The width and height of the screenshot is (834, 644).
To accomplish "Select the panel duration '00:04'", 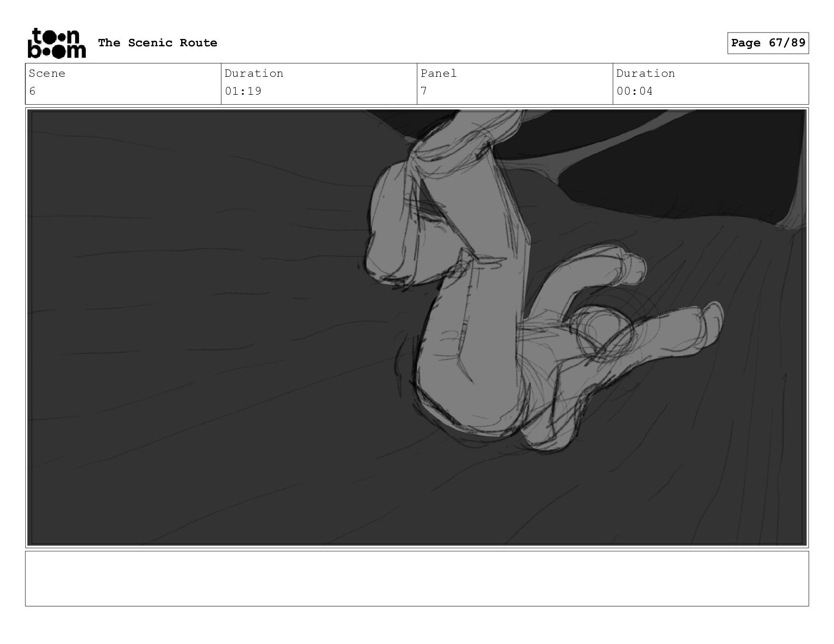I will click(634, 91).
